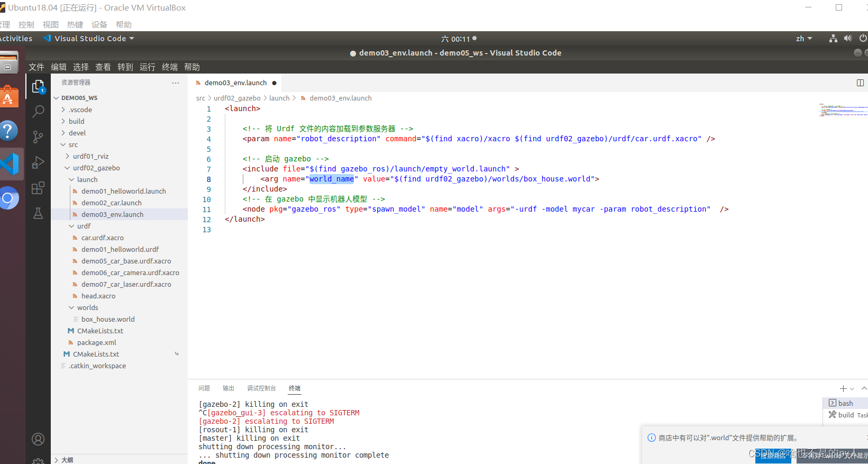
Task: Open demo01_helloworld.launch file
Action: click(119, 191)
